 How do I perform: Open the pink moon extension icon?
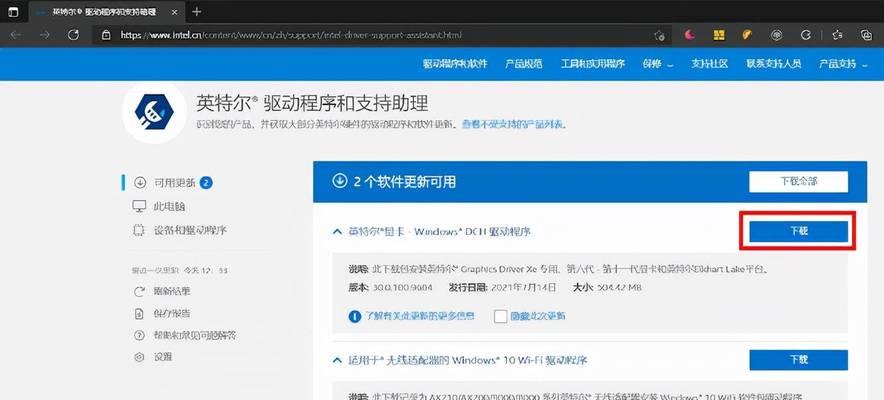click(689, 35)
